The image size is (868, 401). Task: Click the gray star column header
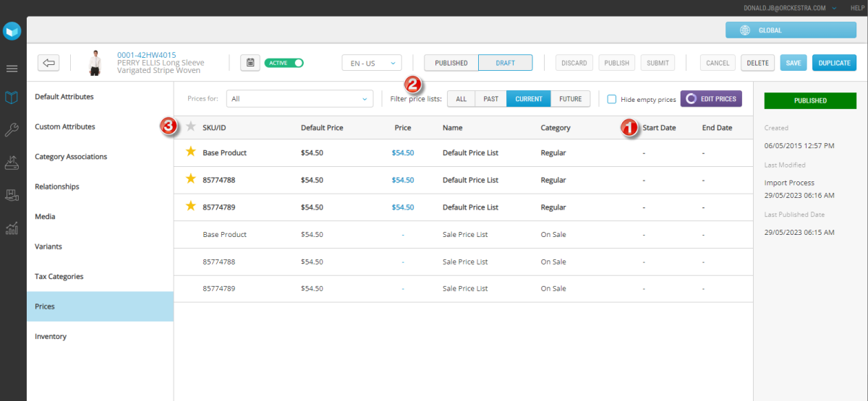pyautogui.click(x=191, y=127)
